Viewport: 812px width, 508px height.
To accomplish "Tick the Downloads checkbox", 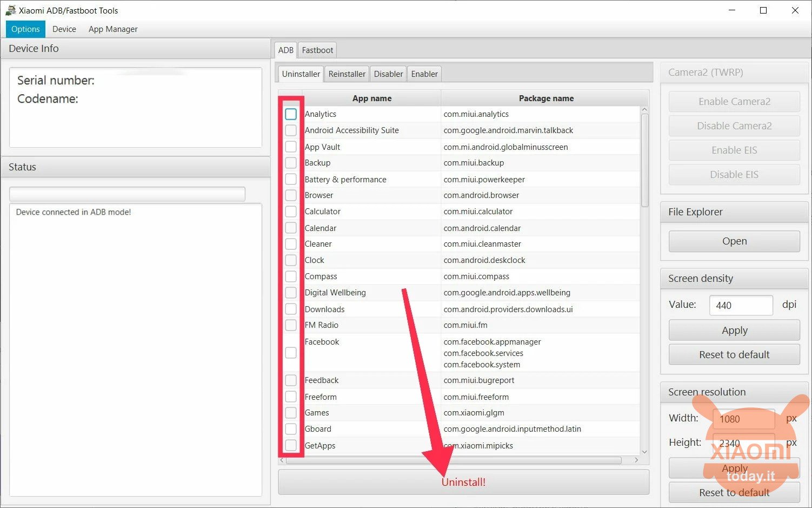I will pos(291,309).
